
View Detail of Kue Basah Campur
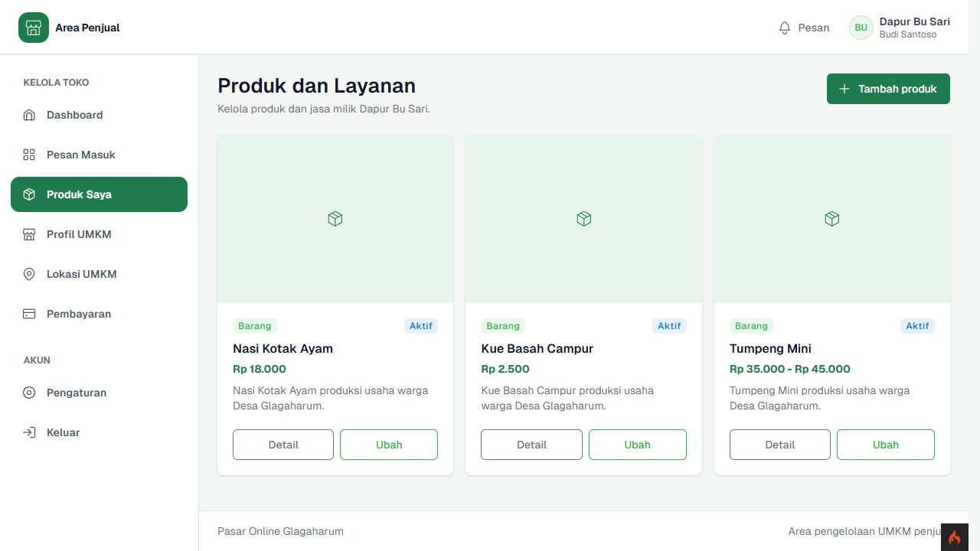531,445
